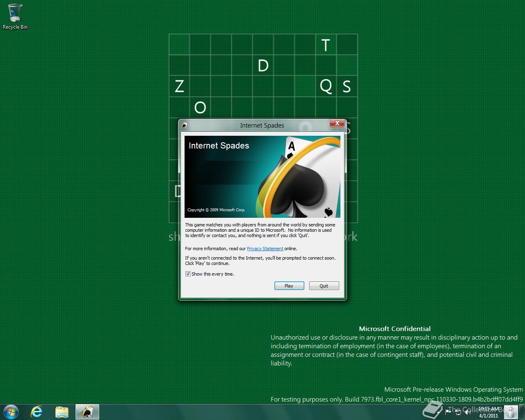Launch Internet Explorer from the taskbar

tap(37, 412)
